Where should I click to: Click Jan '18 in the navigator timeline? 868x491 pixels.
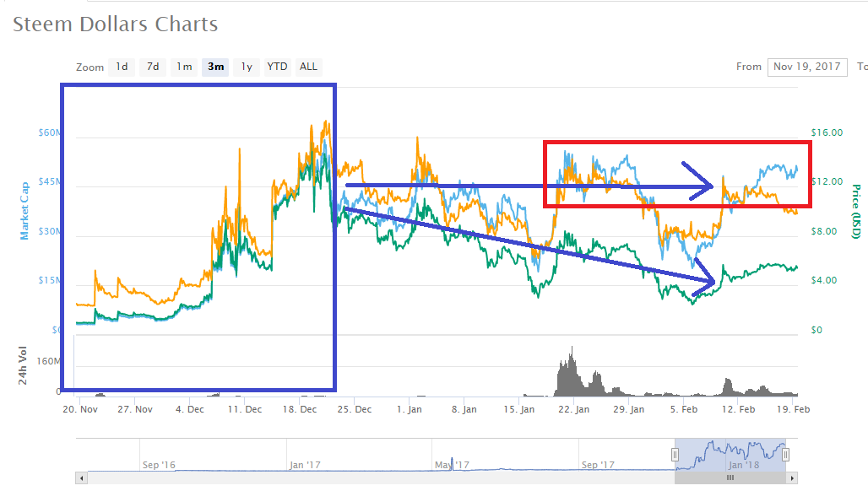coord(743,465)
